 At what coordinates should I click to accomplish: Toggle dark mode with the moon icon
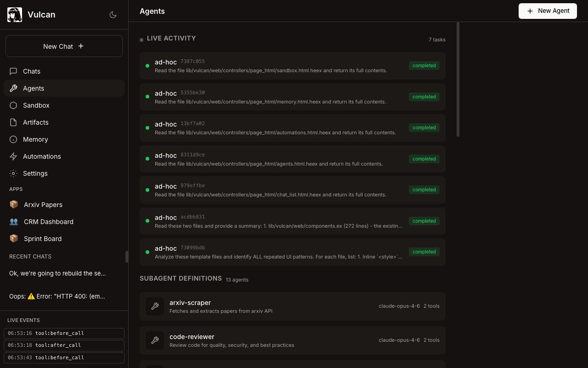pos(113,15)
